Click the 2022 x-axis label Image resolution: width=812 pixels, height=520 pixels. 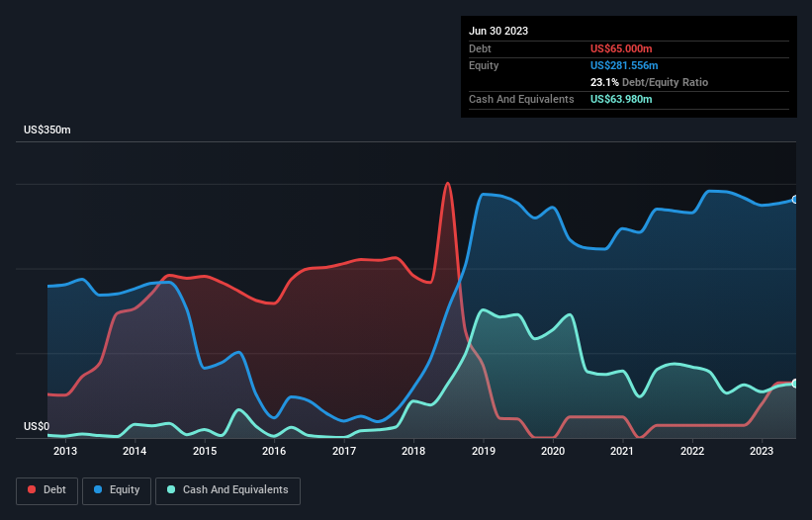[692, 451]
